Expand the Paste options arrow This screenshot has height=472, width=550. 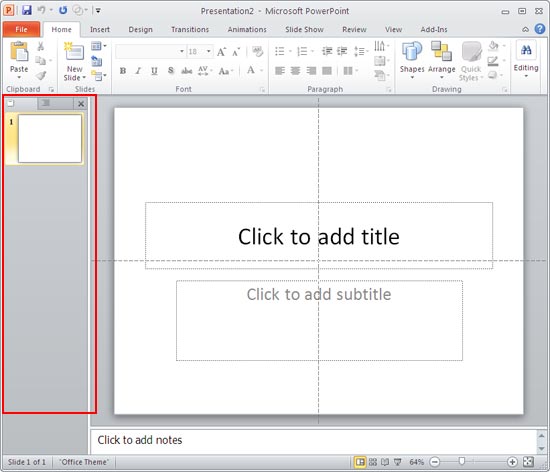click(x=19, y=77)
